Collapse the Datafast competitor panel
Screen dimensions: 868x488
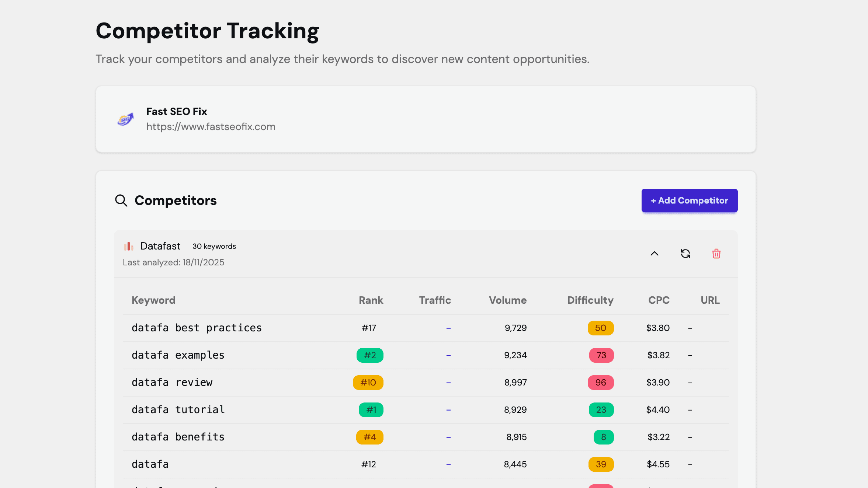[x=655, y=254]
